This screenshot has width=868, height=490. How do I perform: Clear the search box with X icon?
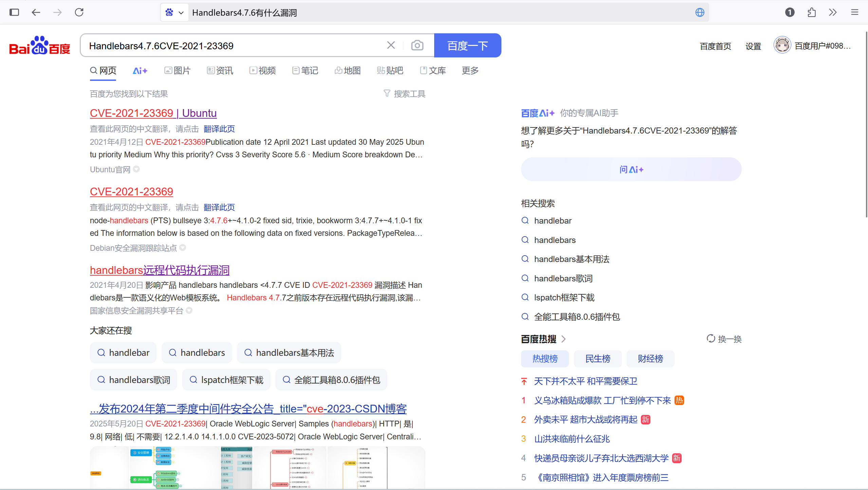(391, 45)
